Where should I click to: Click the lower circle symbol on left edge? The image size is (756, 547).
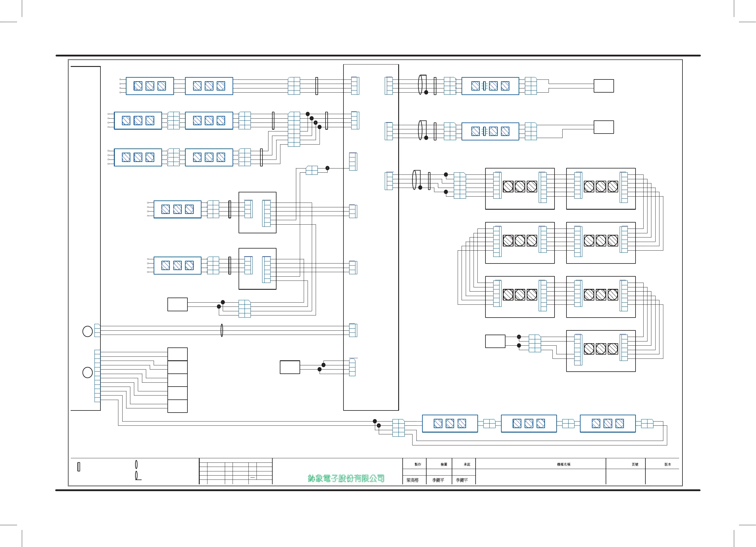coord(87,372)
